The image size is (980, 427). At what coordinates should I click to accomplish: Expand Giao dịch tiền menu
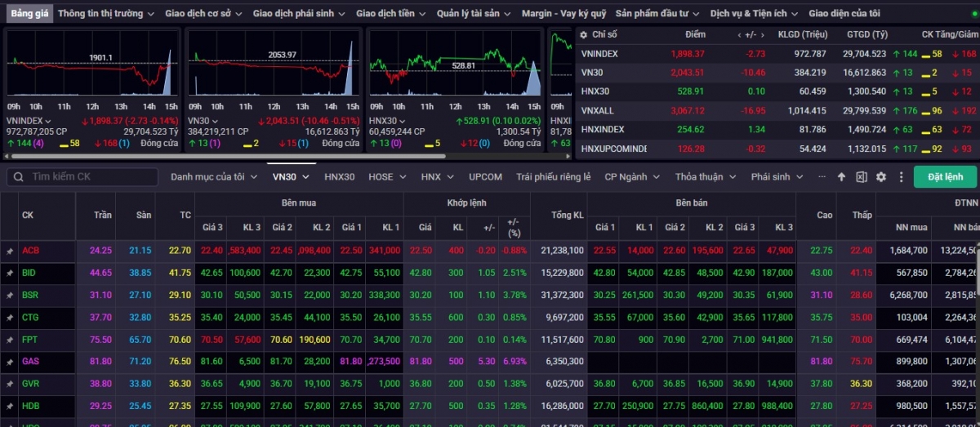[x=391, y=13]
